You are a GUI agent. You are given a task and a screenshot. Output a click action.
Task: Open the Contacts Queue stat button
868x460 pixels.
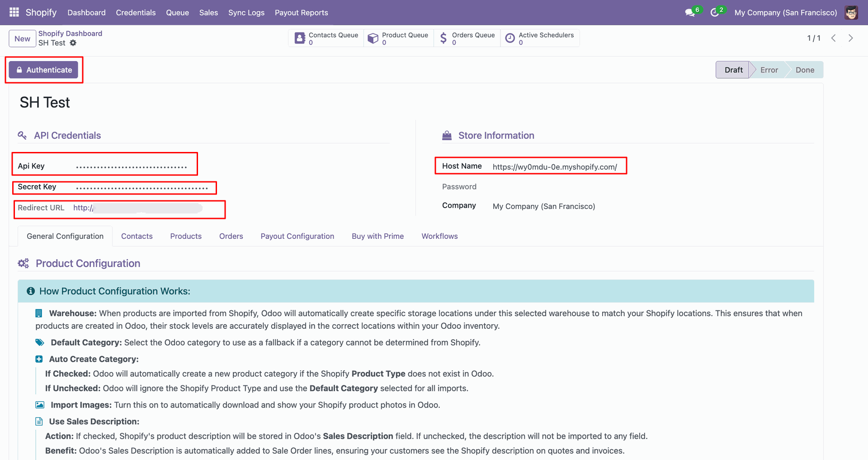(x=326, y=38)
